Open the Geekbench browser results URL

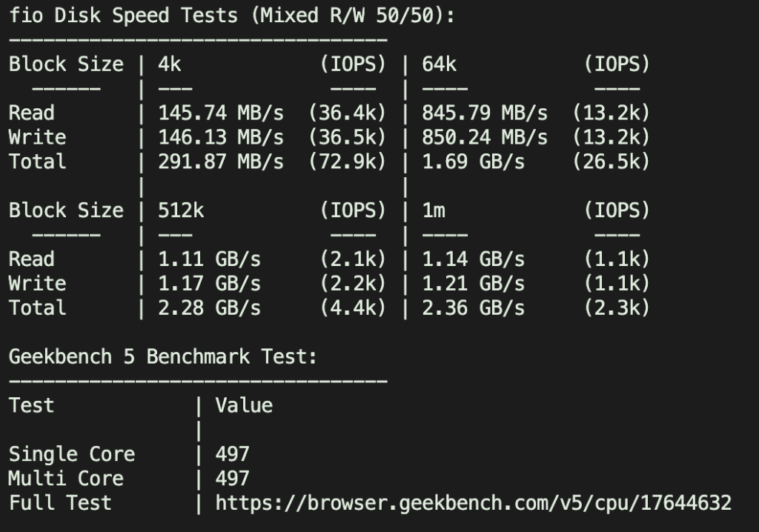pyautogui.click(x=473, y=503)
